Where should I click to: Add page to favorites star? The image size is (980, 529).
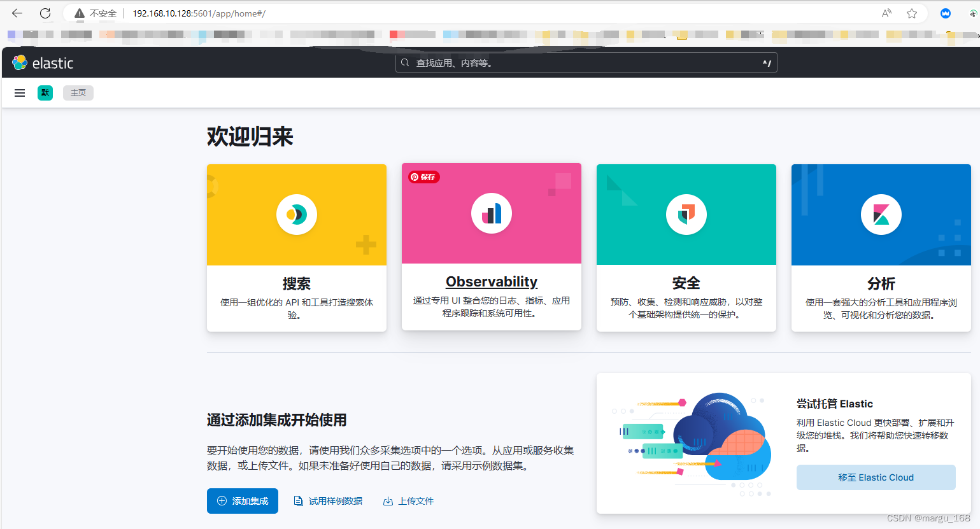coord(912,13)
